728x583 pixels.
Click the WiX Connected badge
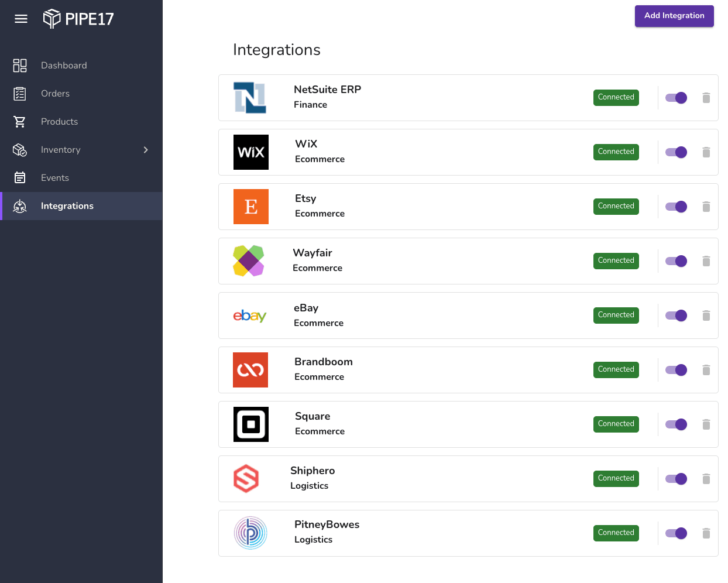(x=616, y=152)
